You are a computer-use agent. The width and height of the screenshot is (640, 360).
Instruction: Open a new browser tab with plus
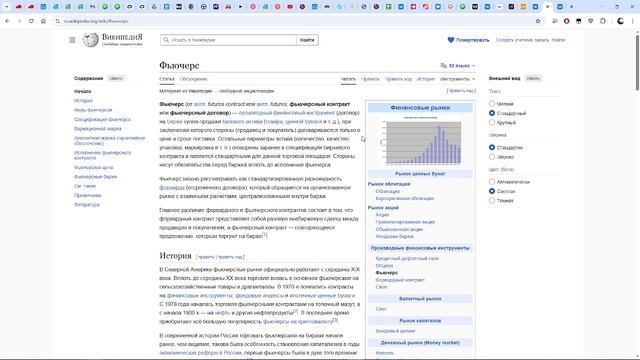572,7
